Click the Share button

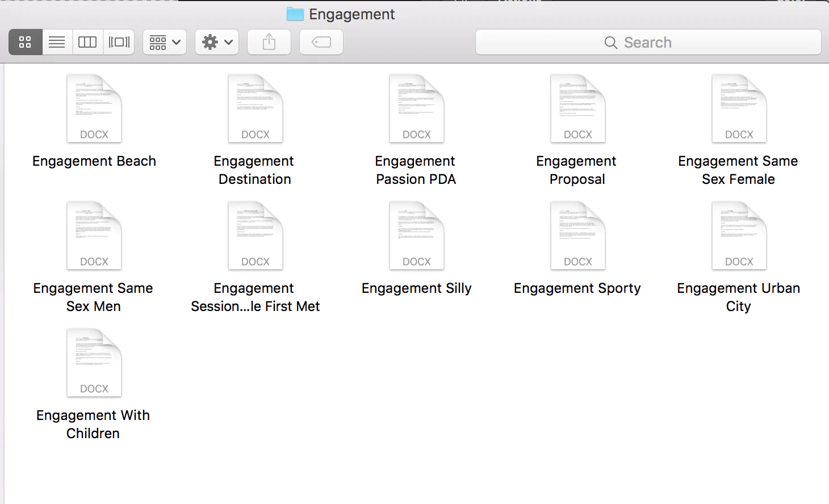click(x=269, y=42)
